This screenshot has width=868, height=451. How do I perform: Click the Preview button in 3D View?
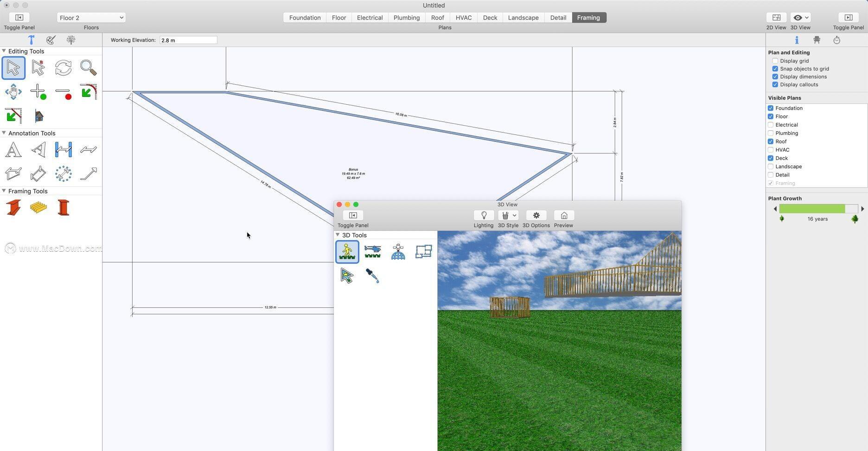point(563,216)
